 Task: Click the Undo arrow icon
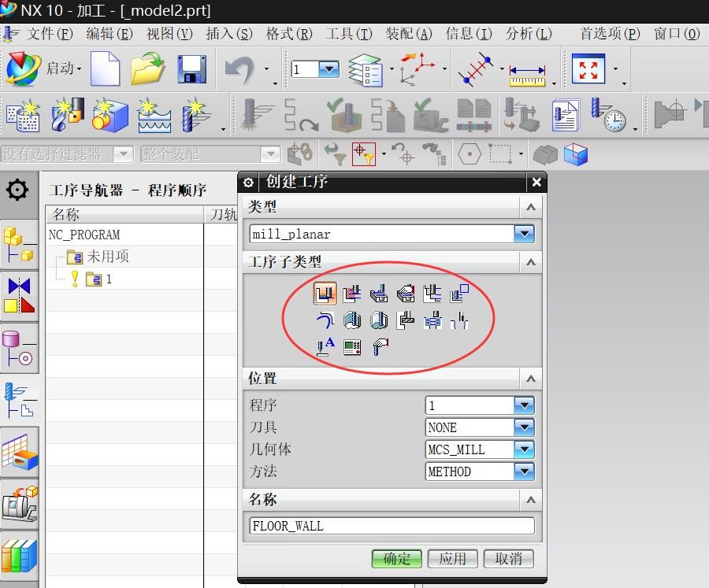239,69
